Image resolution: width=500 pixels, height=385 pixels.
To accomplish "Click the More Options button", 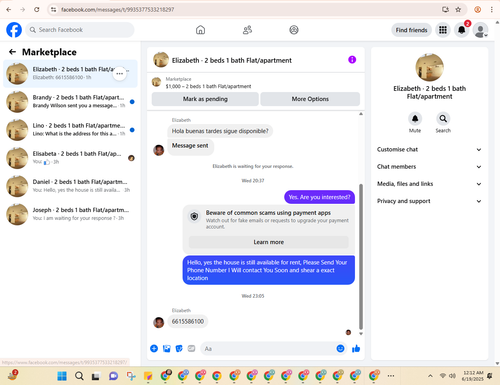I will [x=310, y=99].
